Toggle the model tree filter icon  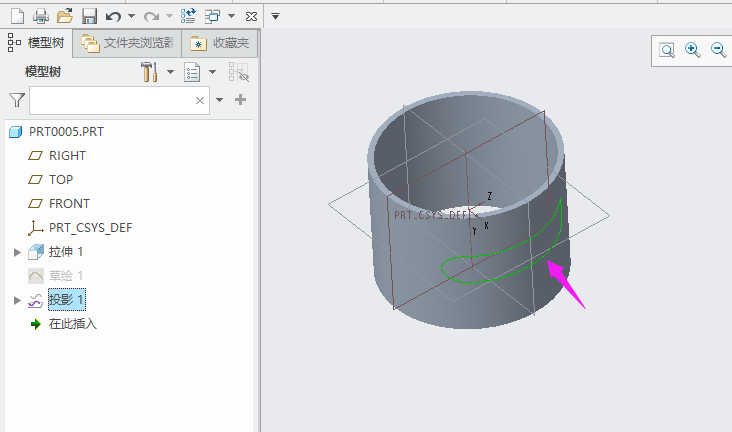(17, 100)
